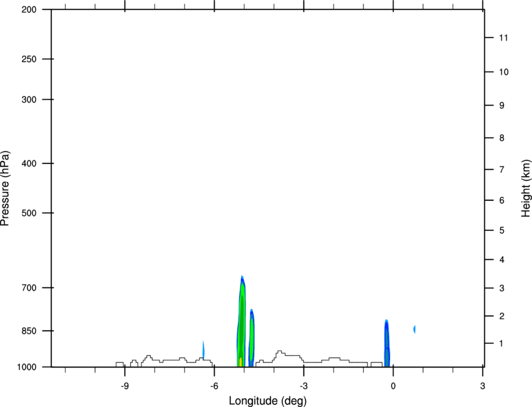Click the 'Height (km)' axis title
The image size is (532, 407).
[x=526, y=188]
